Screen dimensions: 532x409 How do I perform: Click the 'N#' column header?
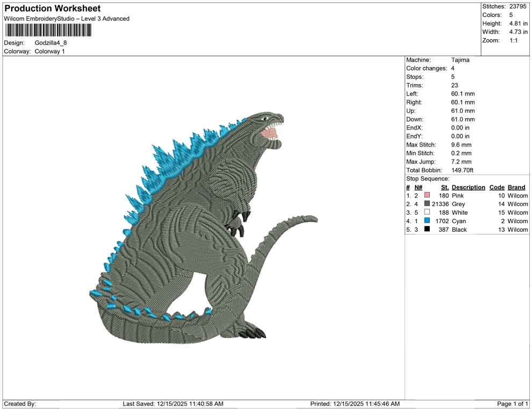click(418, 187)
